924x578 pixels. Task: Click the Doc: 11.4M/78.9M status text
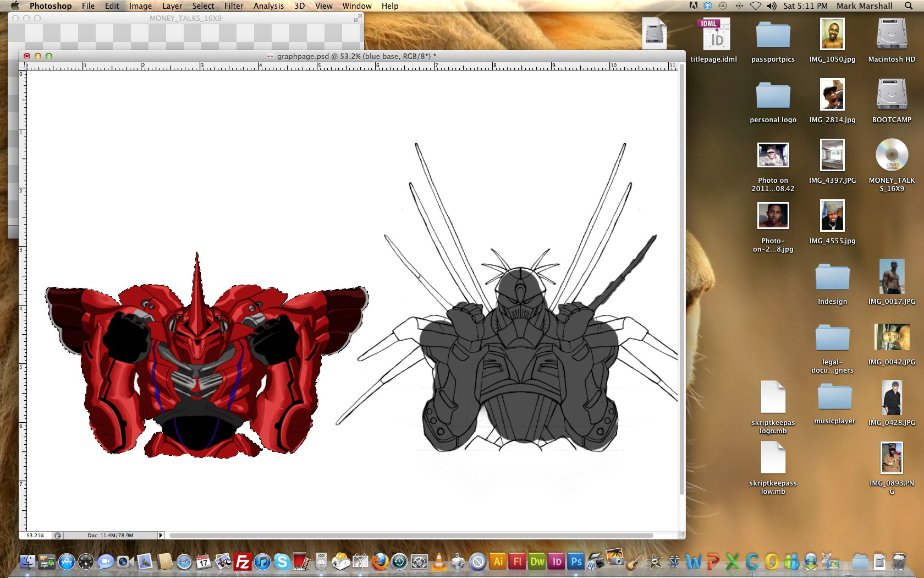[x=110, y=535]
